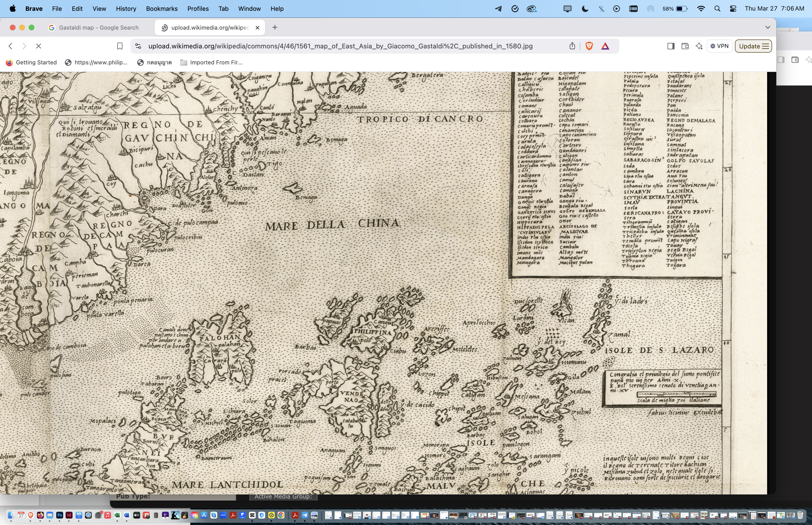Expand the tab search dropdown

pyautogui.click(x=767, y=27)
